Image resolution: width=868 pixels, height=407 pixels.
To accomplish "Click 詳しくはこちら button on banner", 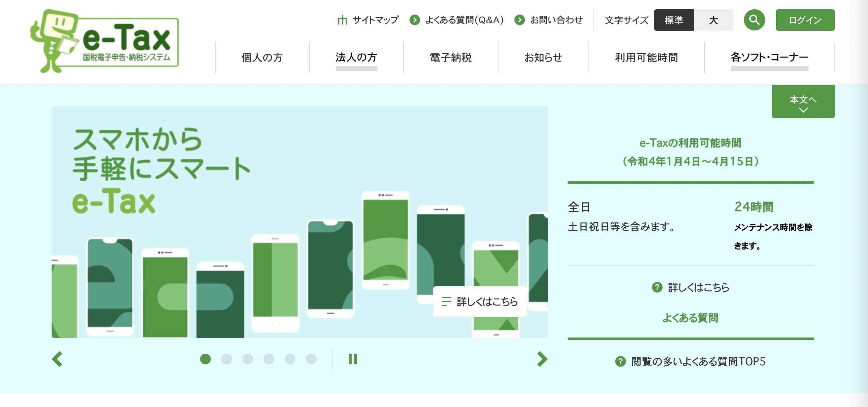I will 480,301.
